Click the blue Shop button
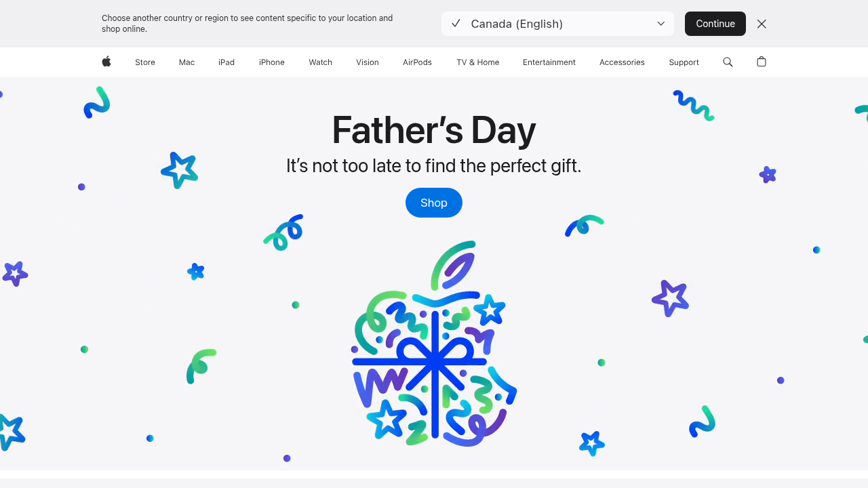Viewport: 868px width, 488px height. 434,203
